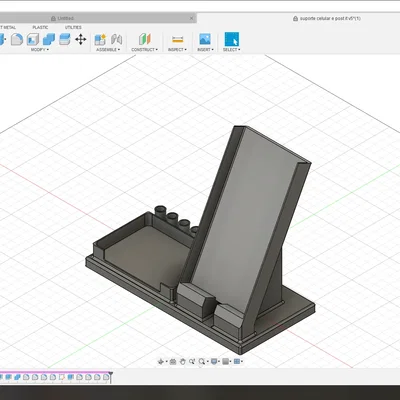The height and width of the screenshot is (400, 400).
Task: Activate the Select cursor tool
Action: tap(232, 39)
